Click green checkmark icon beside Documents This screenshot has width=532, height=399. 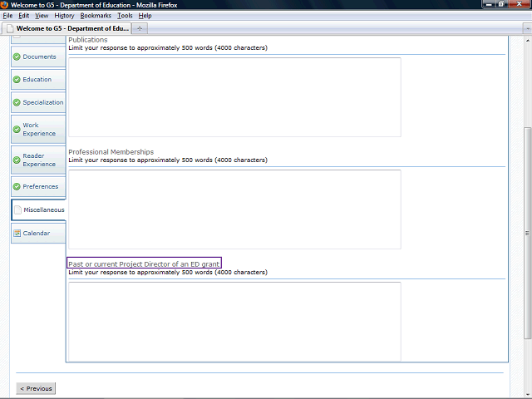(17, 57)
